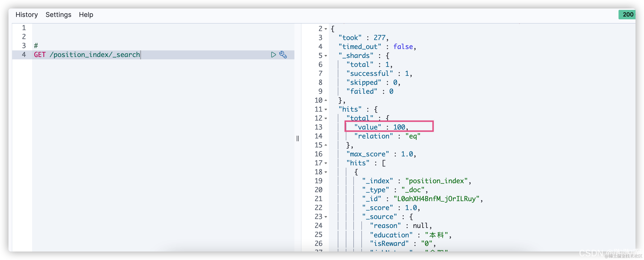This screenshot has height=260, width=644.
Task: Place cursor in GET /position_index/_search line
Action: pos(87,55)
